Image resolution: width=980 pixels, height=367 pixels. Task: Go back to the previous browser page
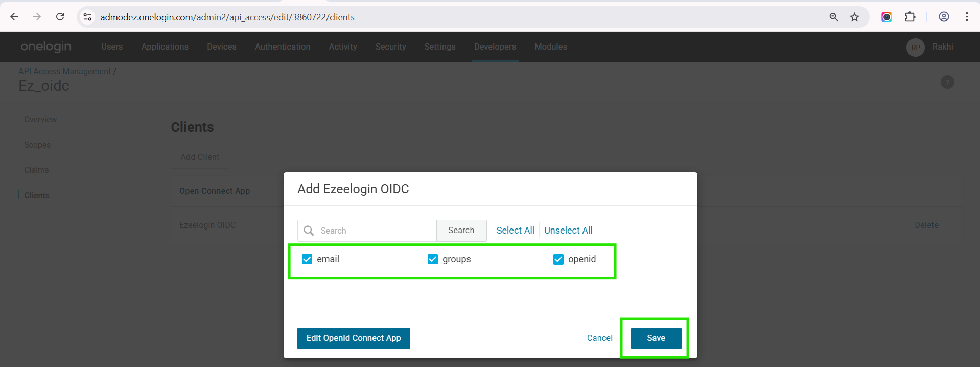pyautogui.click(x=14, y=17)
